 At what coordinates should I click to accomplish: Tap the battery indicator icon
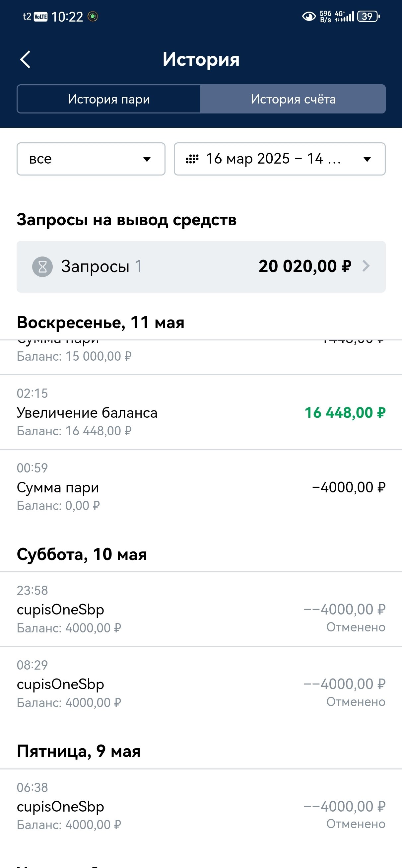[368, 16]
